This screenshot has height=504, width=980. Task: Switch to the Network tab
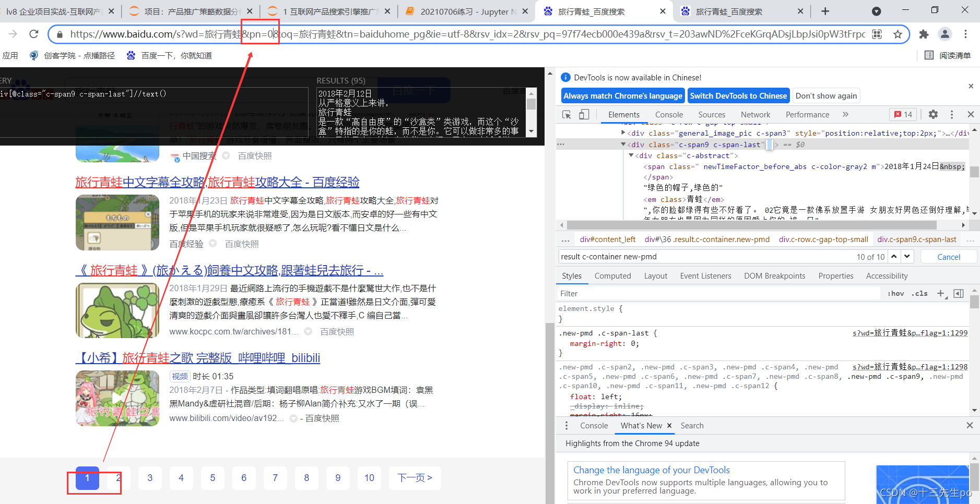point(755,115)
